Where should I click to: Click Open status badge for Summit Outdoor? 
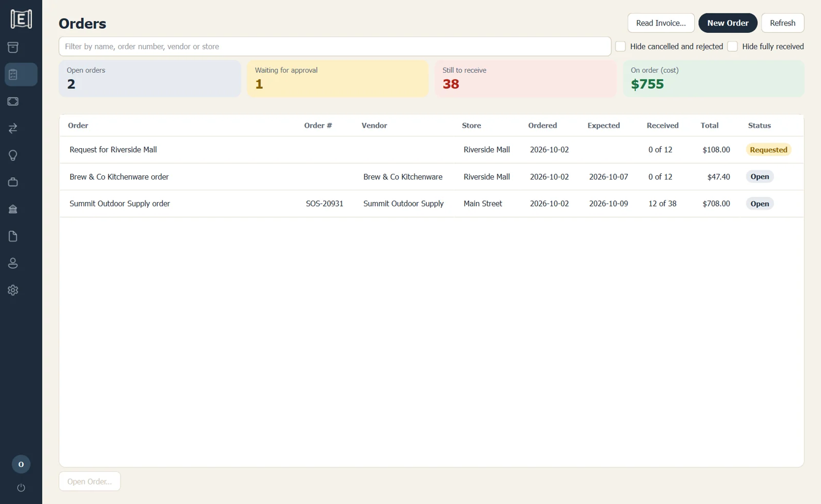point(759,204)
